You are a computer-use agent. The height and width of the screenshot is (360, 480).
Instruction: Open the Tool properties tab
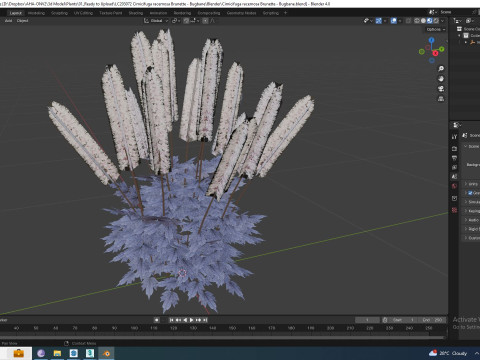tap(454, 137)
